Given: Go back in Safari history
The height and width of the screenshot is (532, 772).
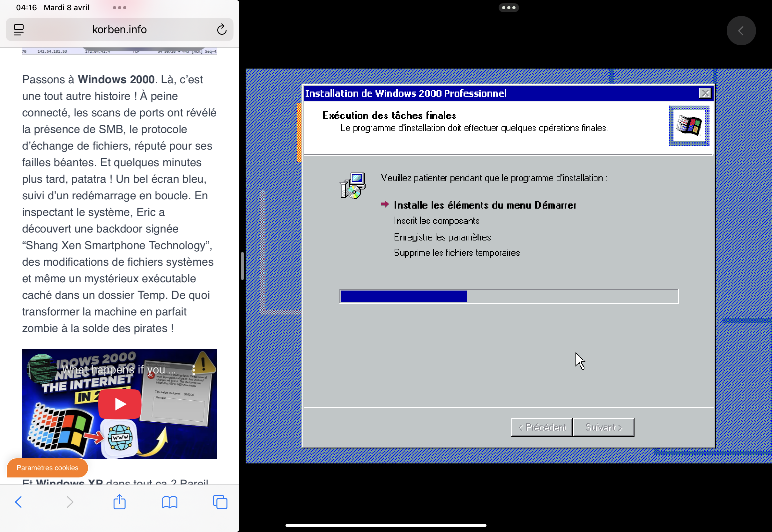Looking at the screenshot, I should pyautogui.click(x=19, y=502).
